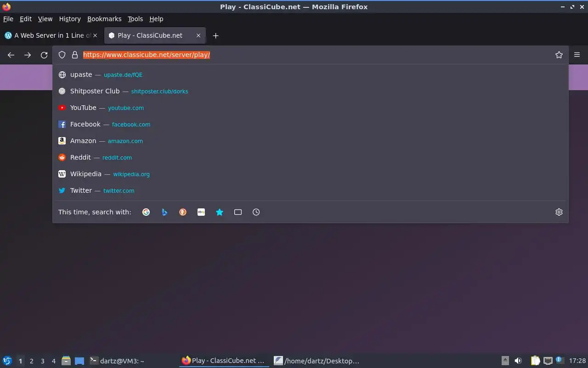Bookmark this page with the star

[559, 55]
